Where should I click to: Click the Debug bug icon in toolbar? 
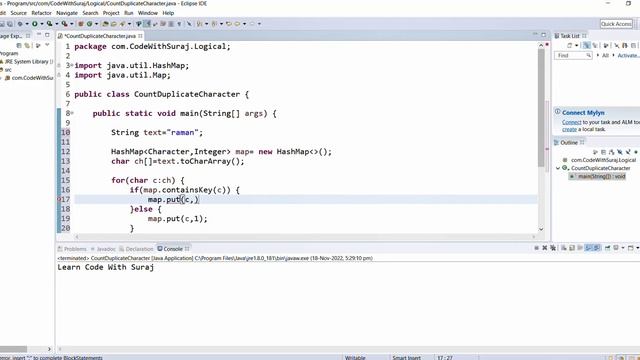20,24
